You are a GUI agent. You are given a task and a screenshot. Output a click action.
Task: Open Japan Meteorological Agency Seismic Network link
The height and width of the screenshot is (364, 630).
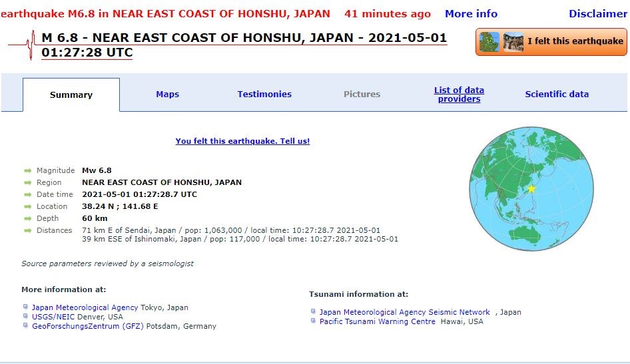click(404, 312)
